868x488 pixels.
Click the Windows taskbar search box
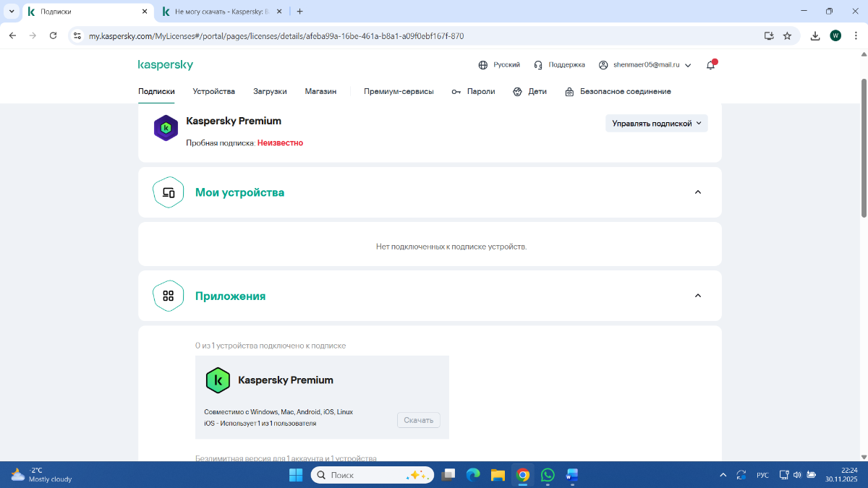coord(373,475)
